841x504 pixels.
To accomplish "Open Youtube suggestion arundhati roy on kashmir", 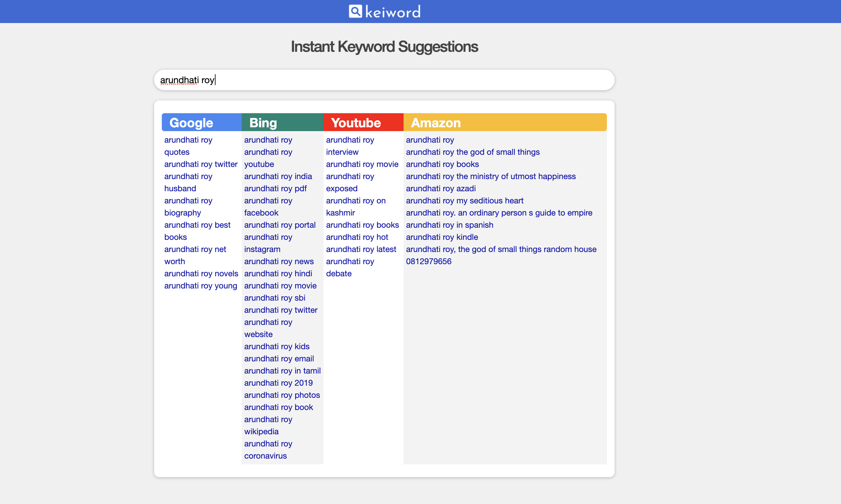I will [x=356, y=207].
